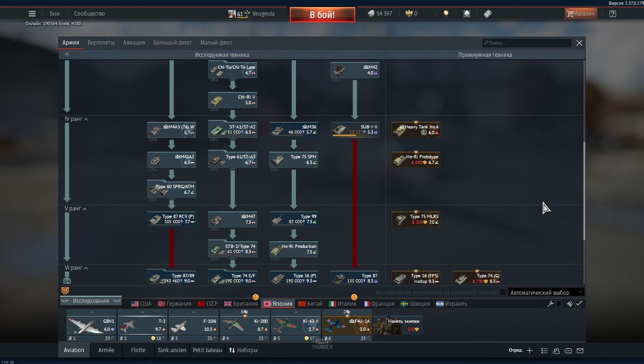Image resolution: width=644 pixels, height=364 pixels.
Task: Click the research tree vertical scrollbar
Action: (x=584, y=191)
